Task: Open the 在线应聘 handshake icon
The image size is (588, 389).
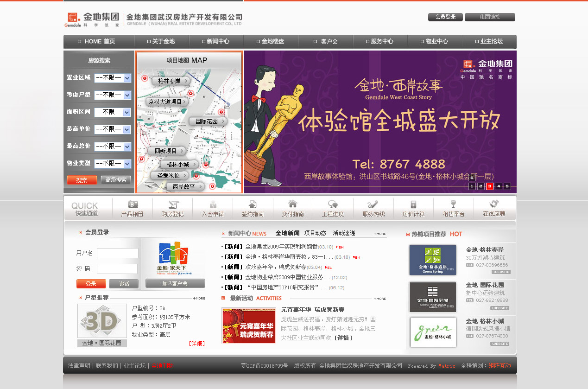Action: (494, 208)
